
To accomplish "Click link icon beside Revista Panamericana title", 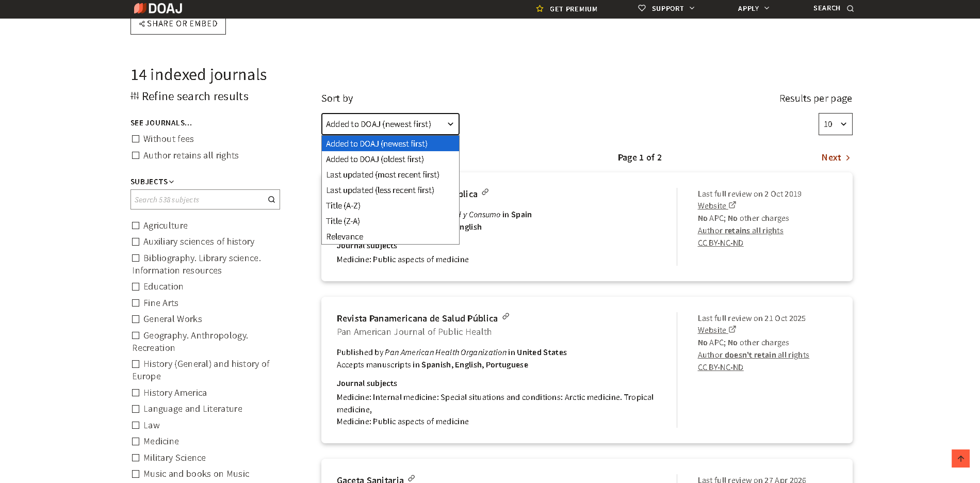I will click(x=505, y=316).
